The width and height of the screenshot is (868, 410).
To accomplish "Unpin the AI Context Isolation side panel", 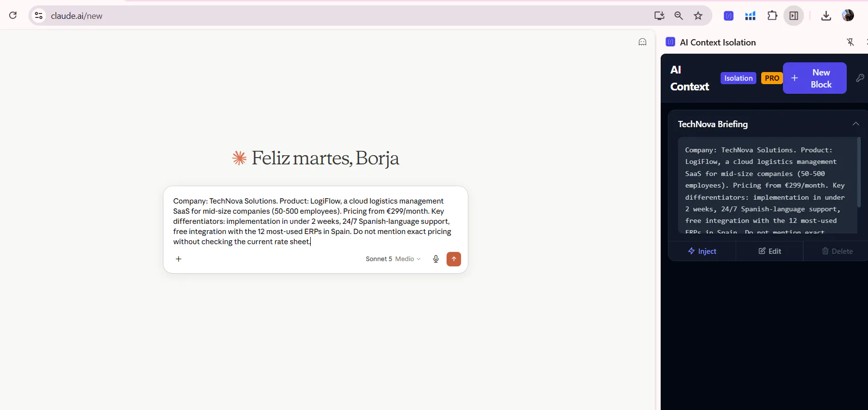I will tap(851, 42).
